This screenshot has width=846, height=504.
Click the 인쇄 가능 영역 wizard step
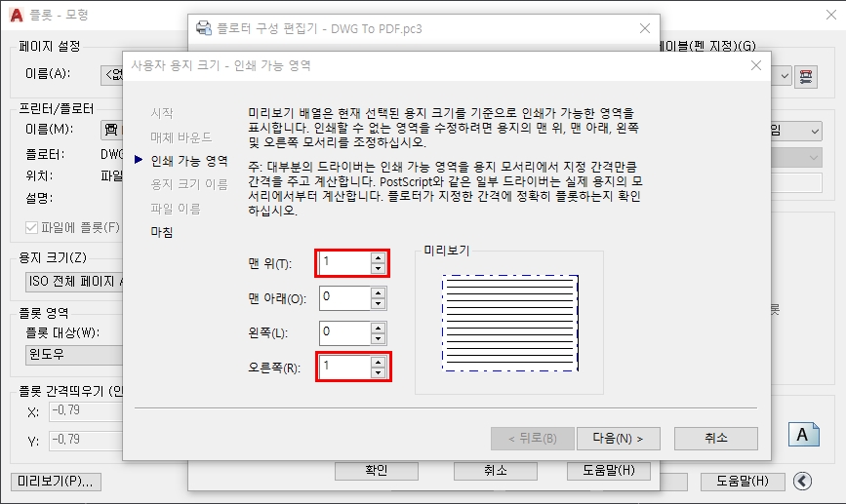coord(189,161)
